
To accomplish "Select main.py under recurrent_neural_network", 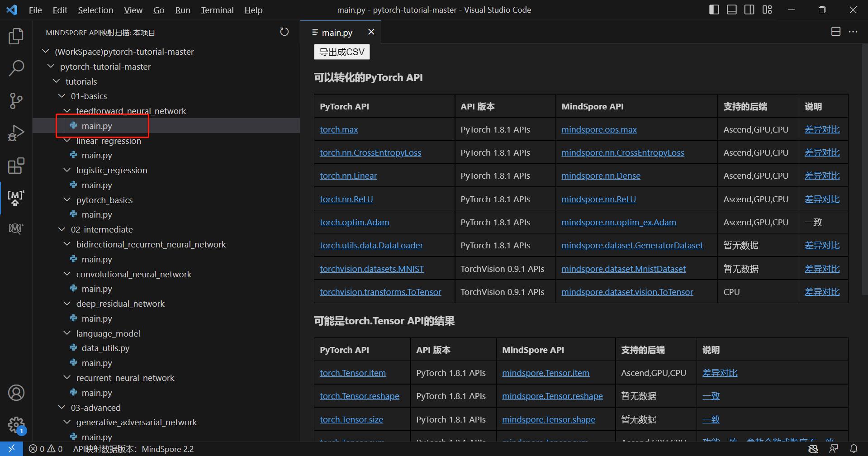I will (x=97, y=393).
